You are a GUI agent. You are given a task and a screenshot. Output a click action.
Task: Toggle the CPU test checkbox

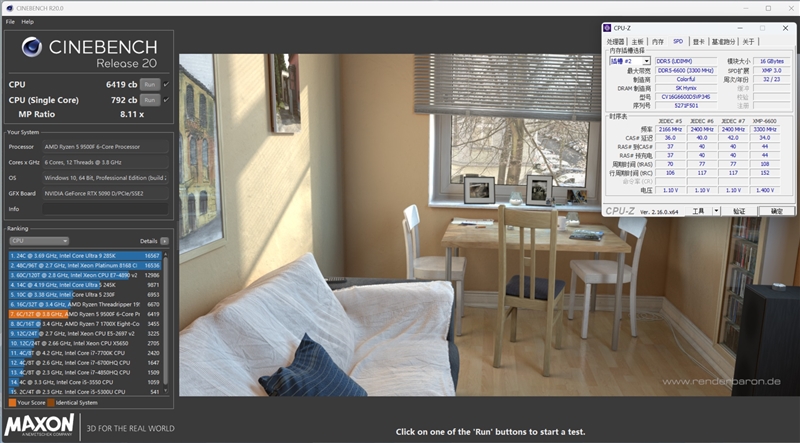[166, 85]
